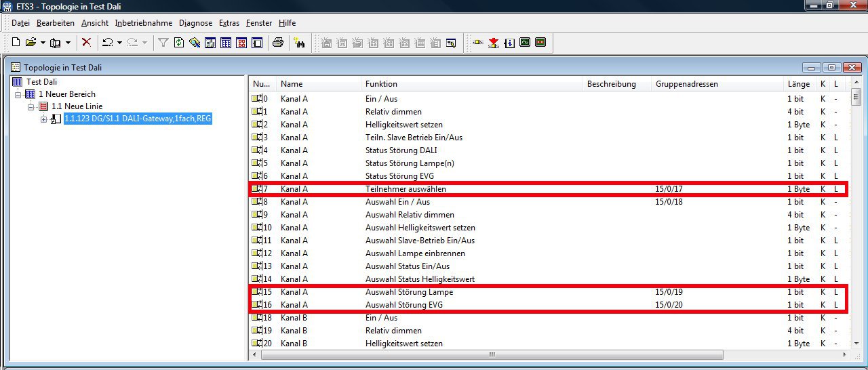Click the undo arrow icon
This screenshot has width=868, height=370.
(x=107, y=43)
